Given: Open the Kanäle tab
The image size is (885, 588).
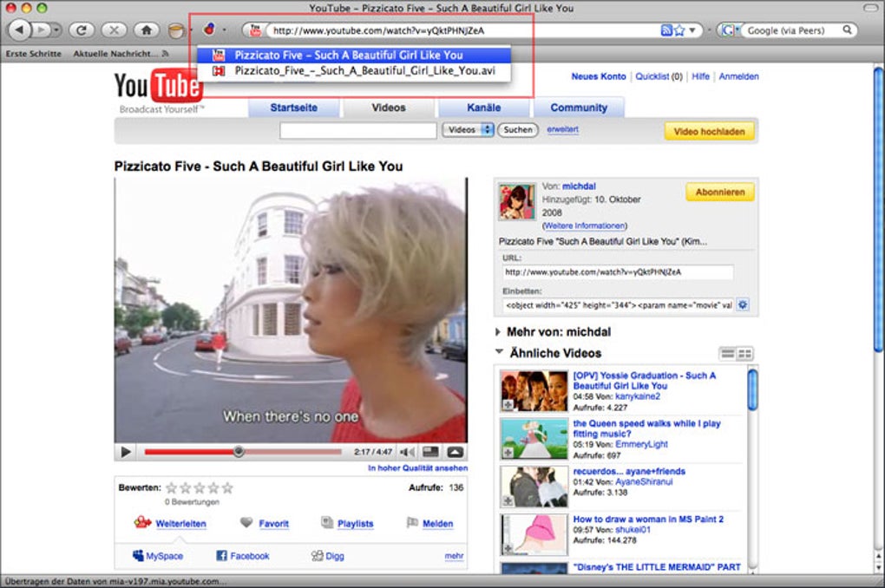Looking at the screenshot, I should 483,108.
